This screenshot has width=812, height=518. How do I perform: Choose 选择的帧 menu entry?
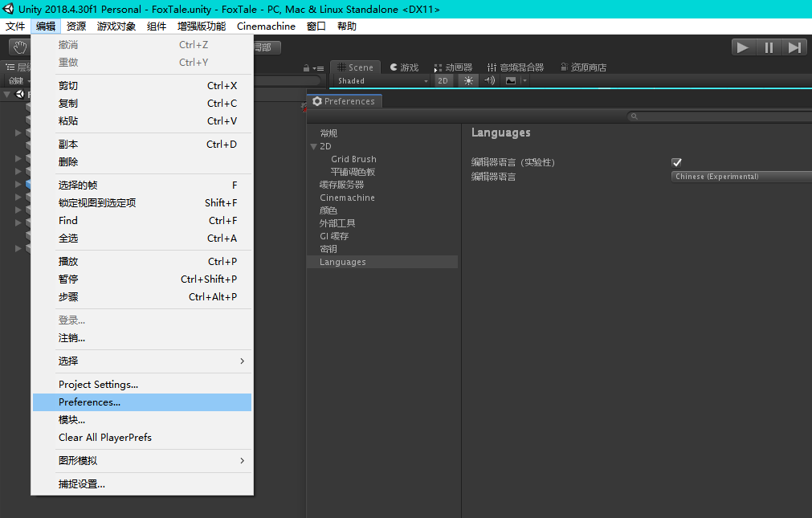tap(142, 185)
